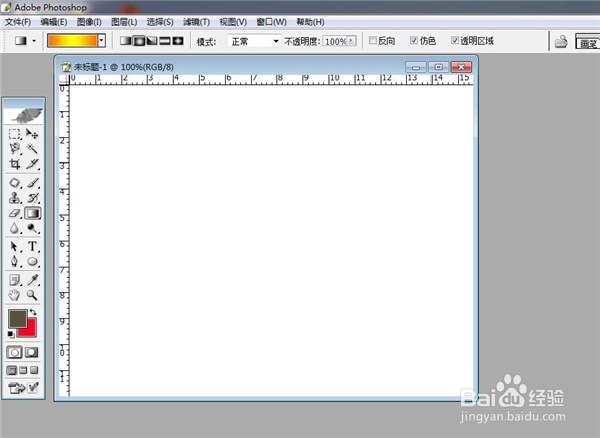Reset to default black/white colors icon

coord(11,334)
